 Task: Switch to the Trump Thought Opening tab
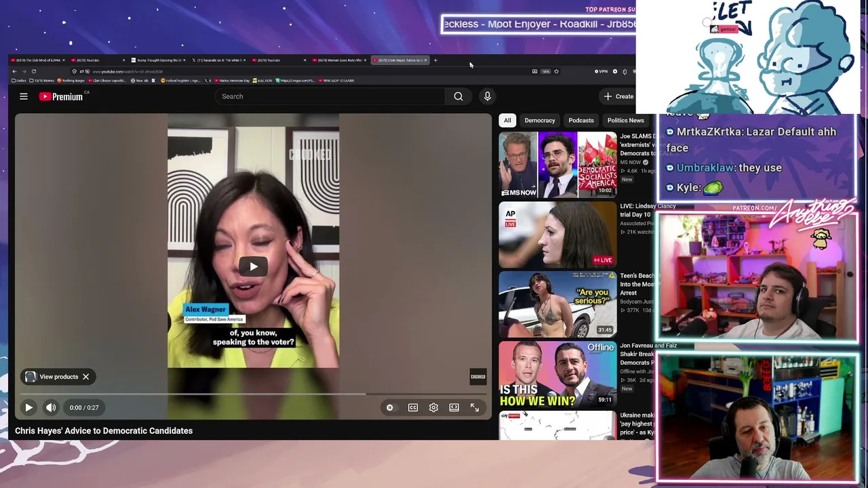pyautogui.click(x=157, y=60)
